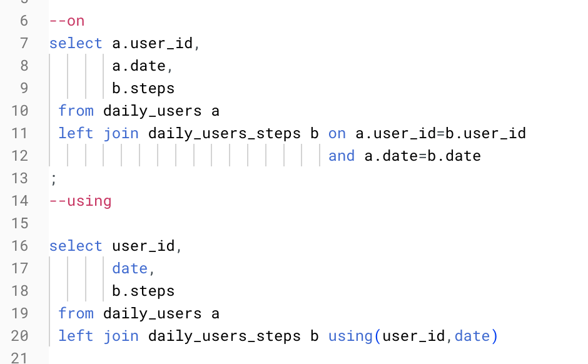The width and height of the screenshot is (588, 364).
Task: Click line number 6 in gutter
Action: (x=24, y=21)
